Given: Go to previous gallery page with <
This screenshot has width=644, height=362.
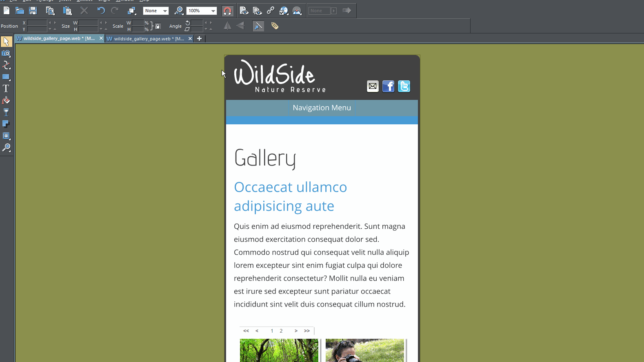Looking at the screenshot, I should click(x=257, y=331).
